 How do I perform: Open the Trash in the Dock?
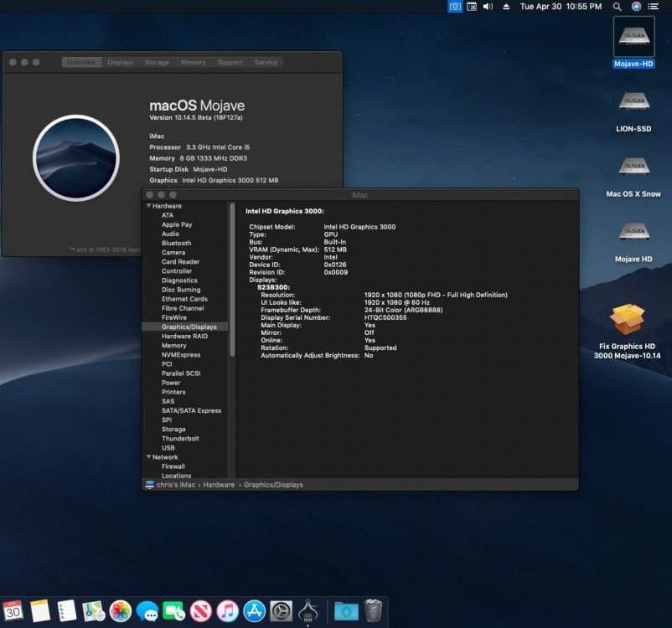[x=373, y=610]
